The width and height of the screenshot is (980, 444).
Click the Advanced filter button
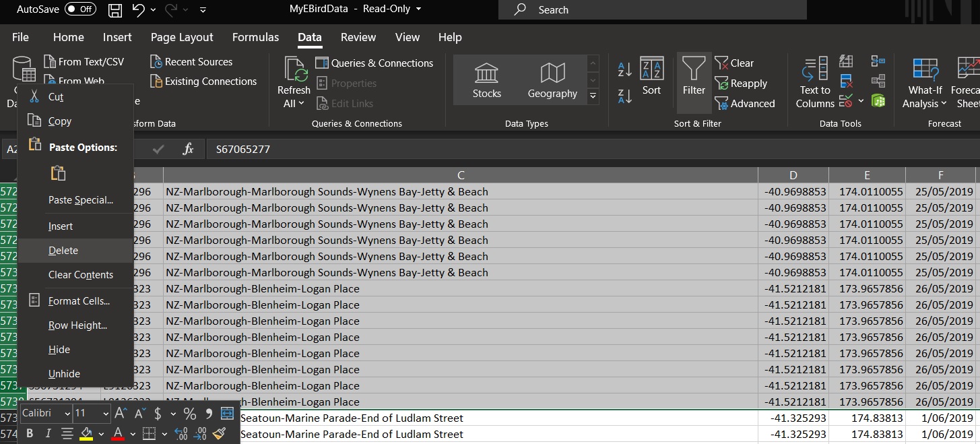point(744,104)
